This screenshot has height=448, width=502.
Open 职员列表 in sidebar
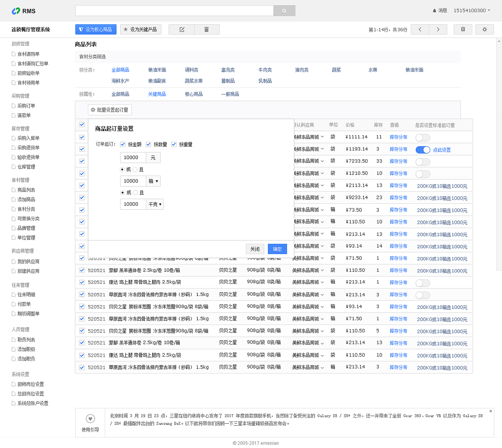(26, 340)
